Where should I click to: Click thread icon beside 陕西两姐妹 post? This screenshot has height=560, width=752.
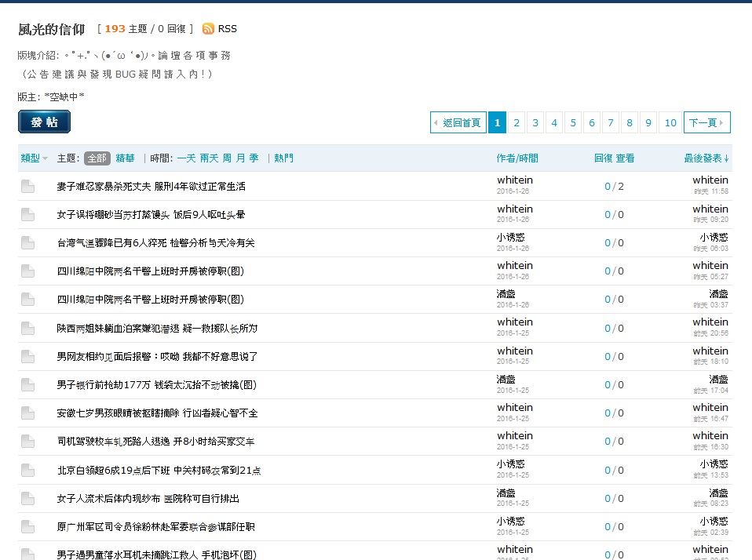[28, 328]
